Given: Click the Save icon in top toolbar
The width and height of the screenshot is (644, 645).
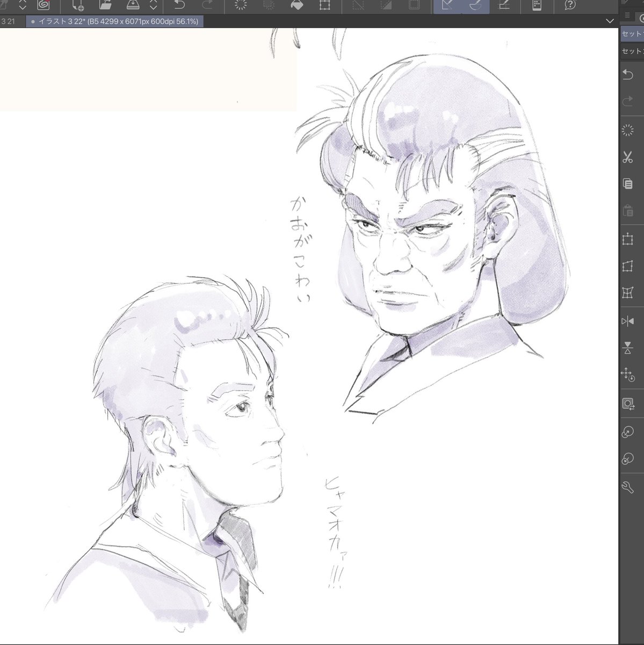Looking at the screenshot, I should (133, 5).
